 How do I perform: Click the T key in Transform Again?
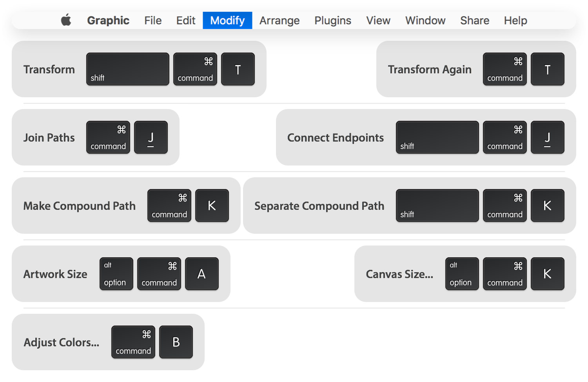pos(548,69)
